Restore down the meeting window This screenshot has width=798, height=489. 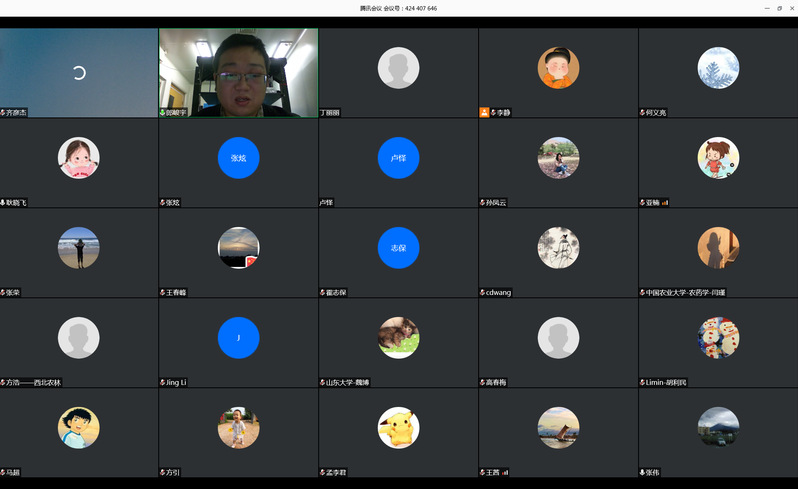pos(779,8)
